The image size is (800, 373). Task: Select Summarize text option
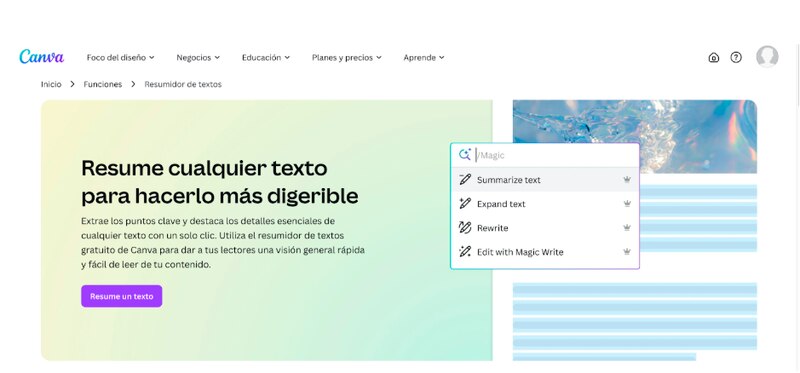click(x=544, y=180)
